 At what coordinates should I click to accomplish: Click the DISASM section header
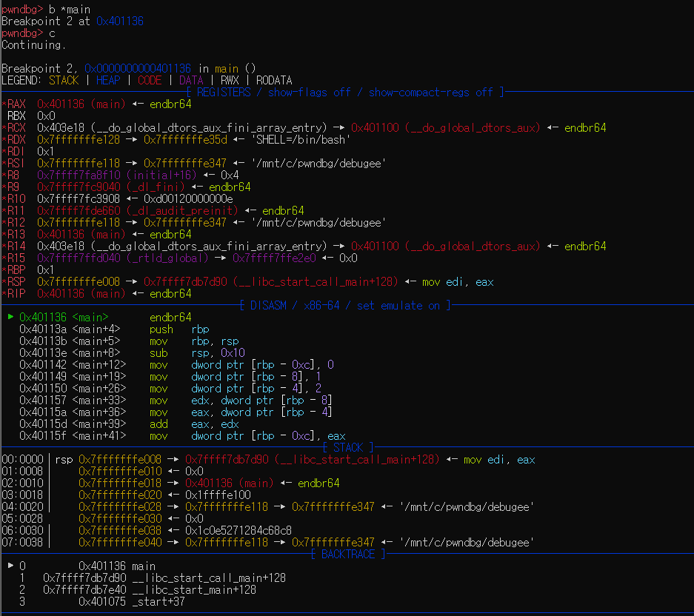(345, 306)
